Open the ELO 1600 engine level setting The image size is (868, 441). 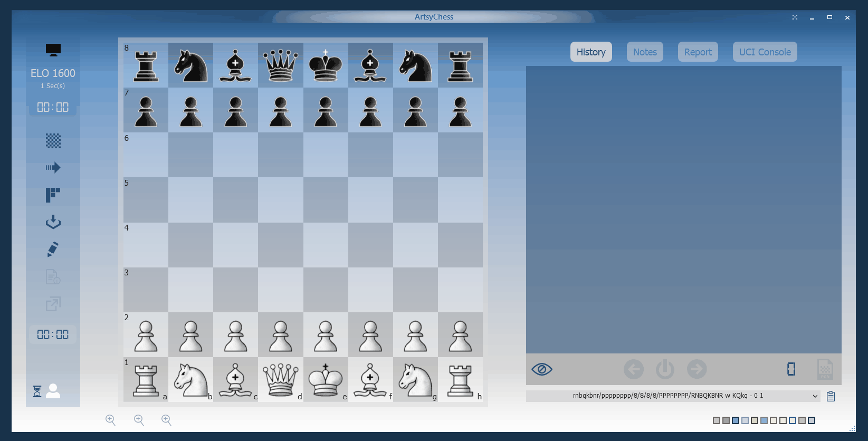pyautogui.click(x=53, y=73)
